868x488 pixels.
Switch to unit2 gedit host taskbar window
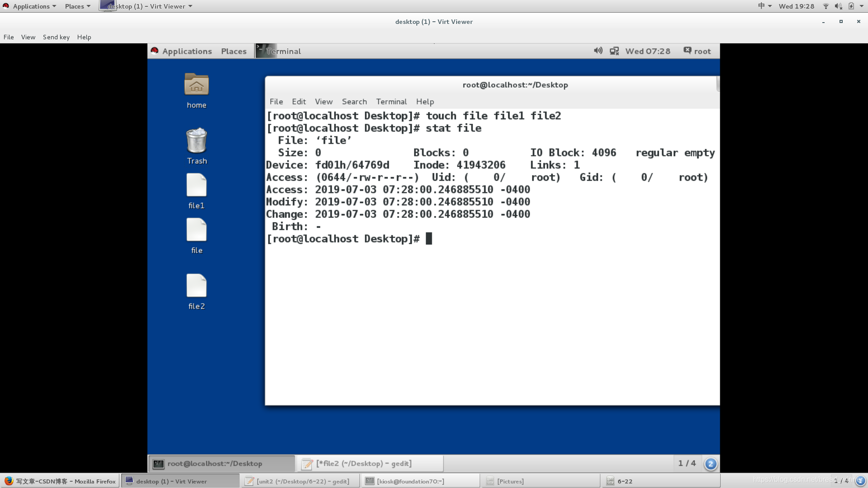click(x=300, y=481)
